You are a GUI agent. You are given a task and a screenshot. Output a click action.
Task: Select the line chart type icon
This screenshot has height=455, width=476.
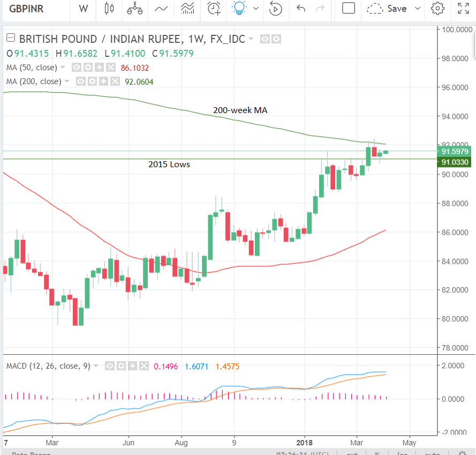(161, 9)
